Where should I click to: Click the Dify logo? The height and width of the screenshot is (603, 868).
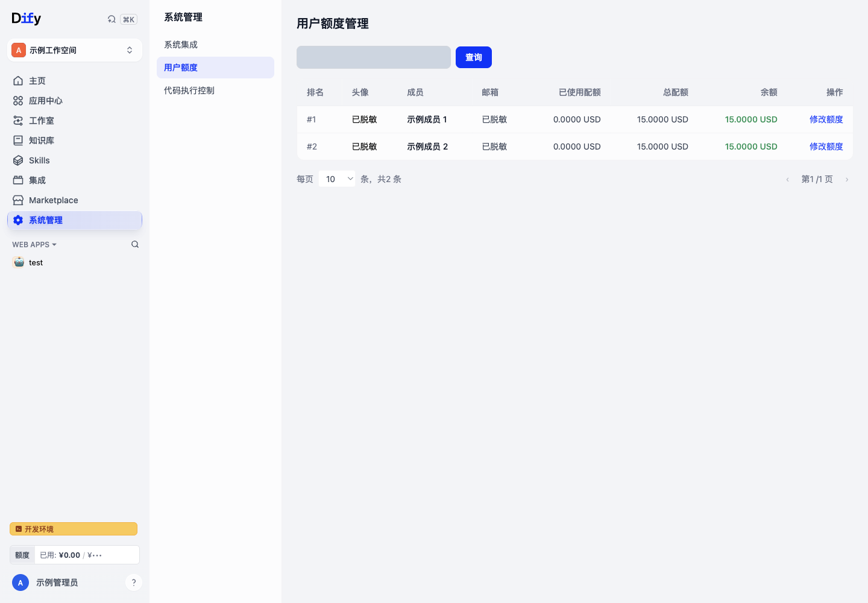click(27, 19)
